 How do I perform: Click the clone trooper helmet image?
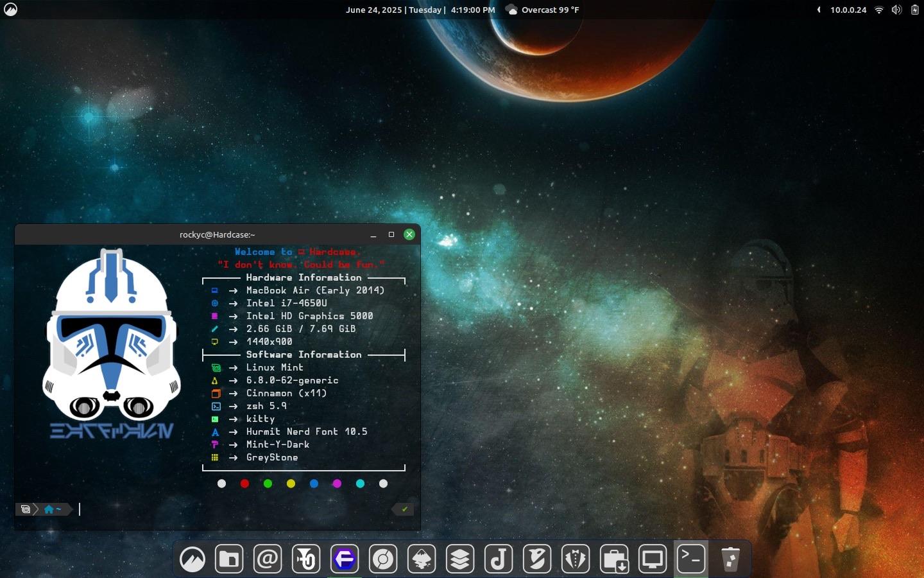(x=111, y=335)
